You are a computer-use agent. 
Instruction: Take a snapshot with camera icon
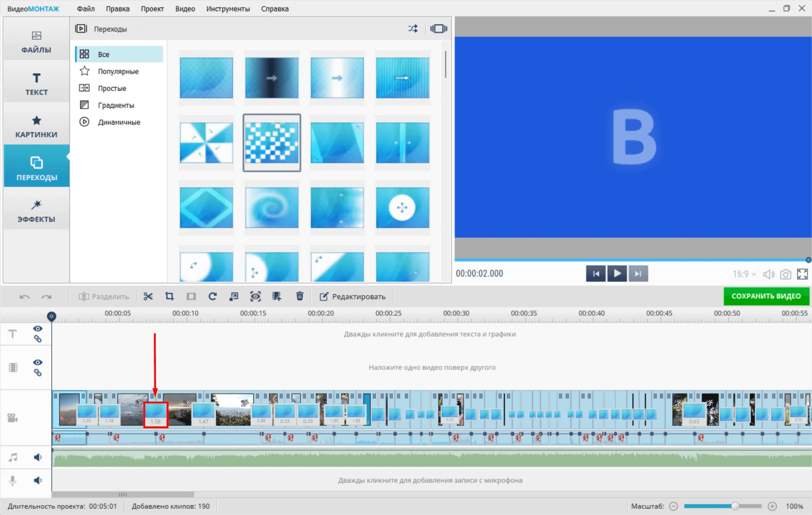[786, 274]
